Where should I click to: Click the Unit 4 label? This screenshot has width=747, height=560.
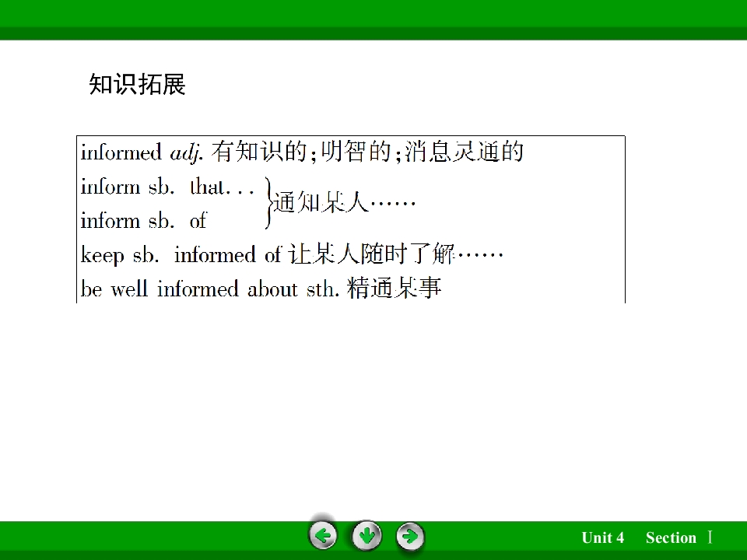pyautogui.click(x=602, y=537)
